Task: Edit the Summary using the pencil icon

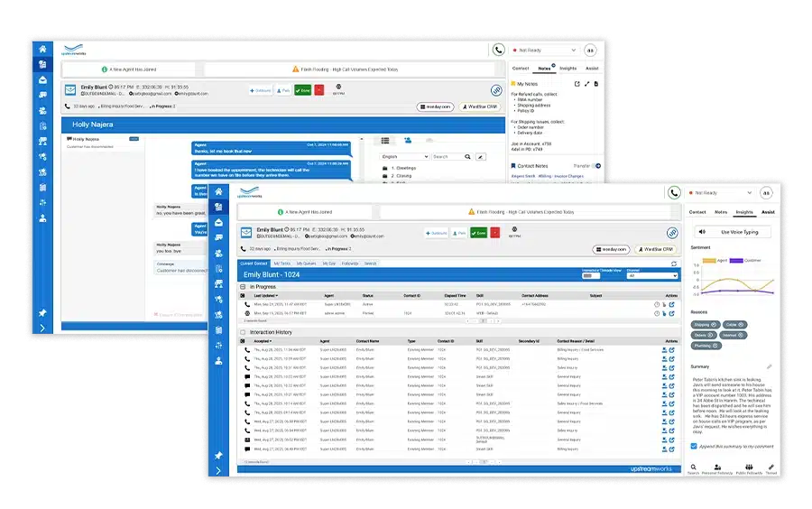Action: point(770,366)
